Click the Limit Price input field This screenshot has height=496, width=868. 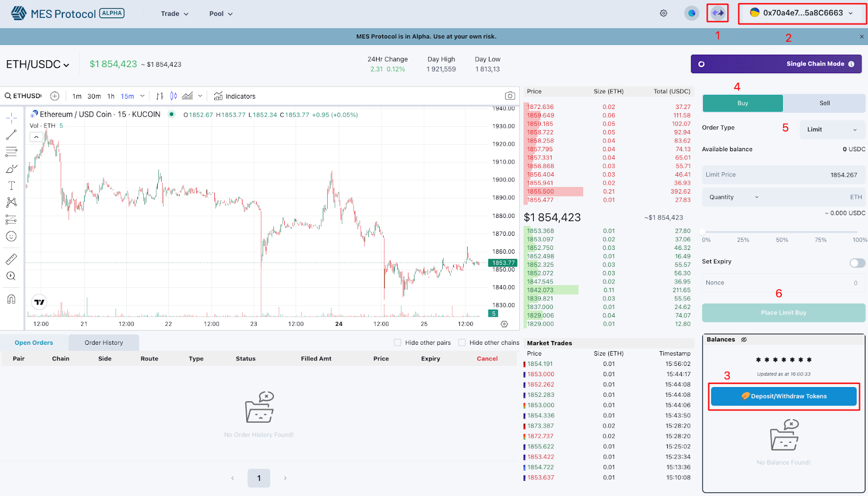783,175
